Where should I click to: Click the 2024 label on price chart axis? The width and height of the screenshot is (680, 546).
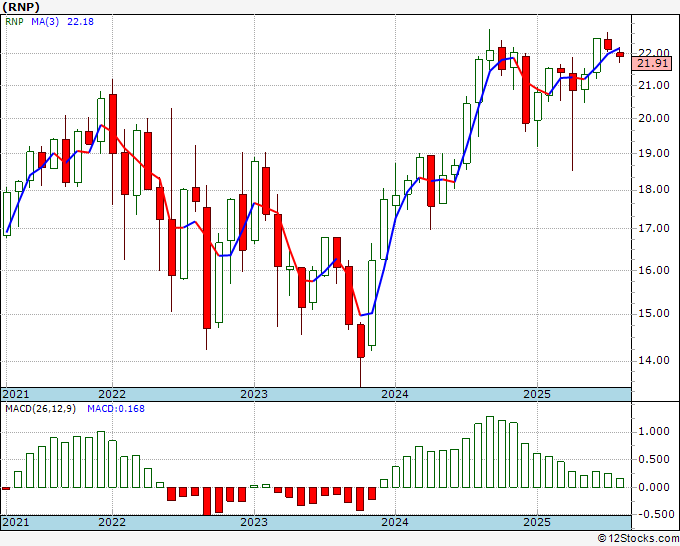[395, 394]
